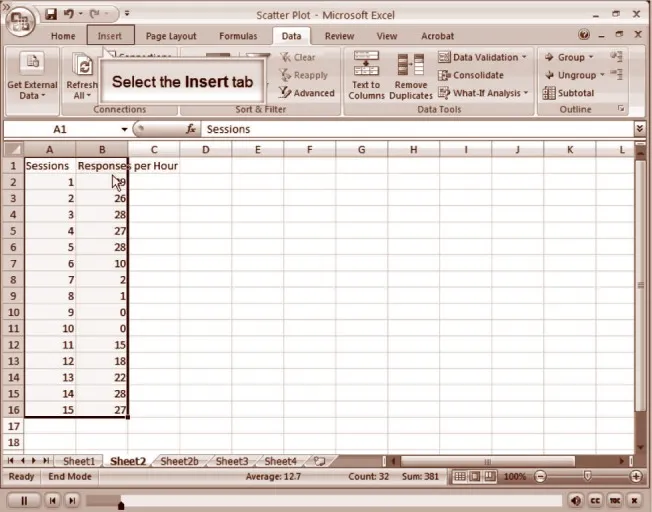Click the horizontal scrollbar thumb
The height and width of the screenshot is (512, 652).
point(487,461)
